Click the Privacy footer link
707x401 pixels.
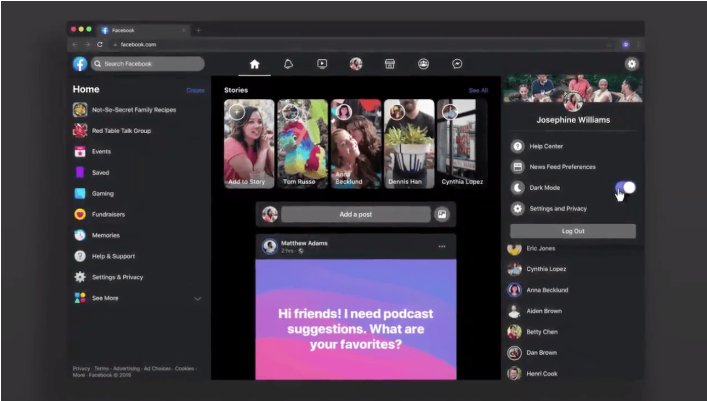(x=81, y=369)
